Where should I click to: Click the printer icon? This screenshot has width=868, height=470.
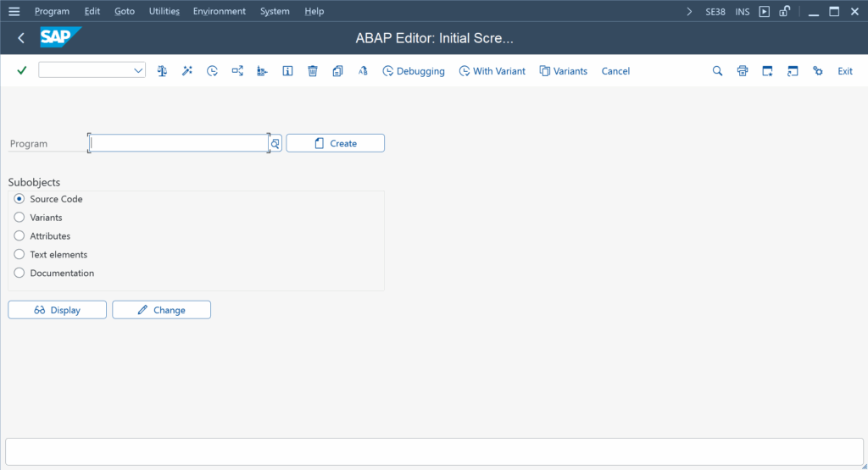click(x=743, y=71)
